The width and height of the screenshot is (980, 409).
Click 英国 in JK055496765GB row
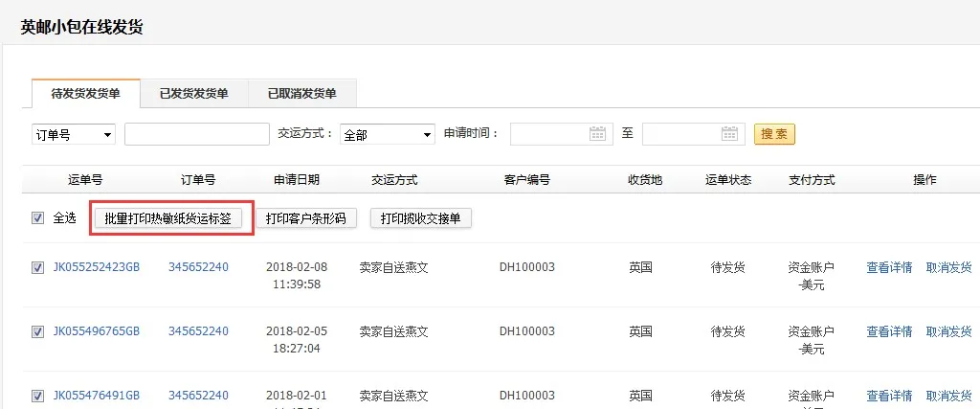(x=640, y=331)
